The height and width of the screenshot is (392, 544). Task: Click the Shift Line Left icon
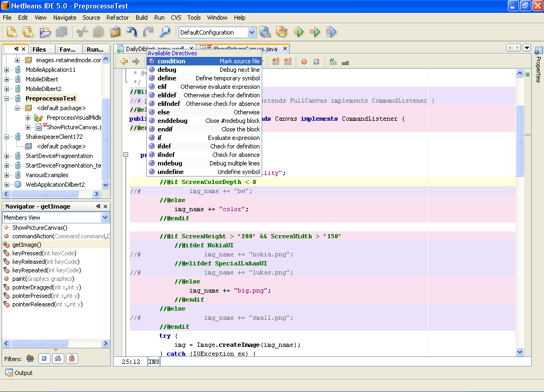pos(275,62)
